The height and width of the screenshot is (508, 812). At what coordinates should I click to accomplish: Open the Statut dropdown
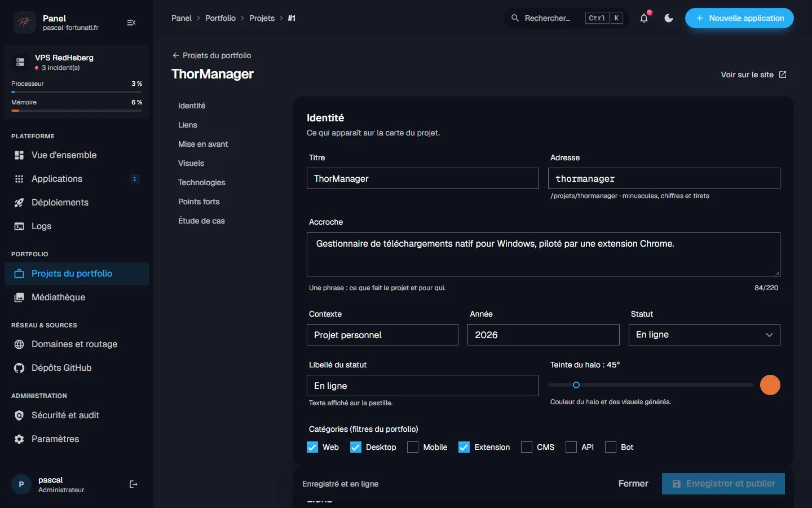pos(704,335)
